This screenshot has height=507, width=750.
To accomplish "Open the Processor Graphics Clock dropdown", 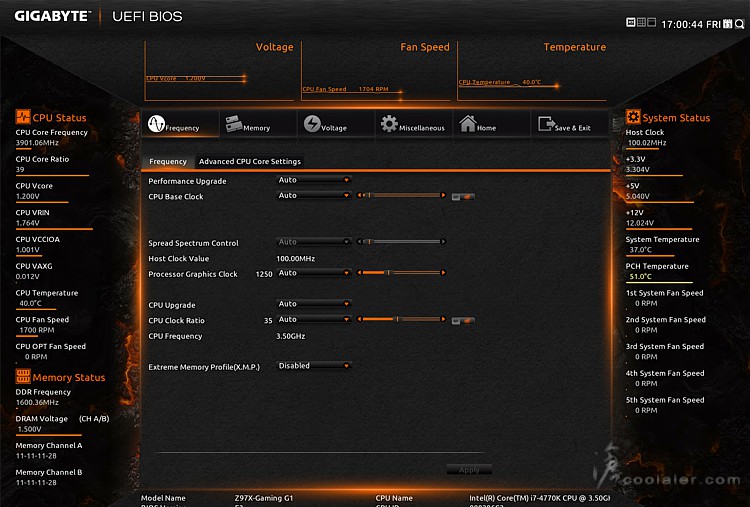I will tap(313, 273).
